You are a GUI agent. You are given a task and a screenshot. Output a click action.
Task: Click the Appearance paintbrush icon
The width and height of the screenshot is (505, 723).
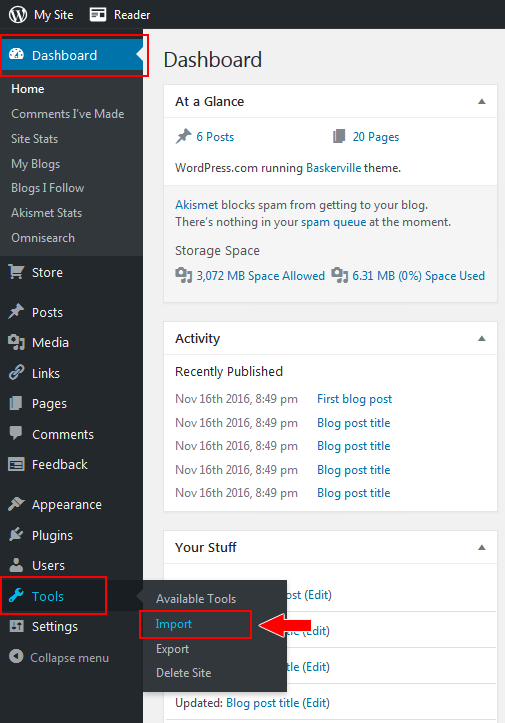(16, 504)
